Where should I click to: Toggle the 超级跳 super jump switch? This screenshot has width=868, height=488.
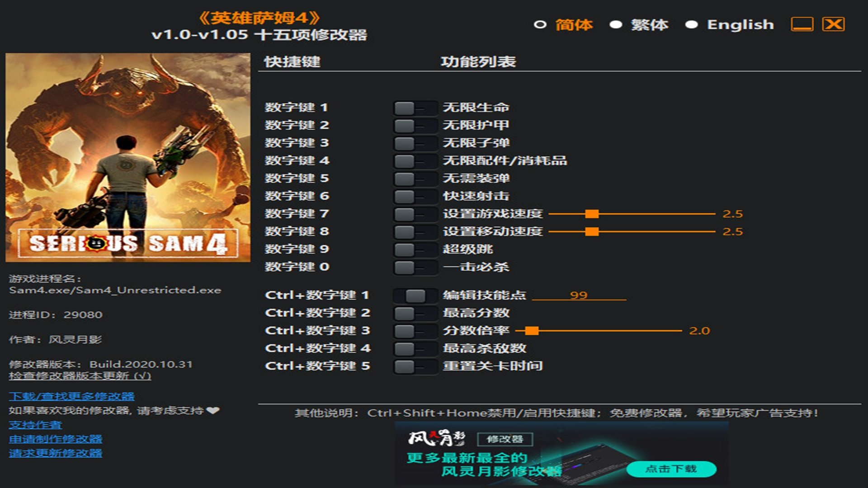pyautogui.click(x=415, y=249)
